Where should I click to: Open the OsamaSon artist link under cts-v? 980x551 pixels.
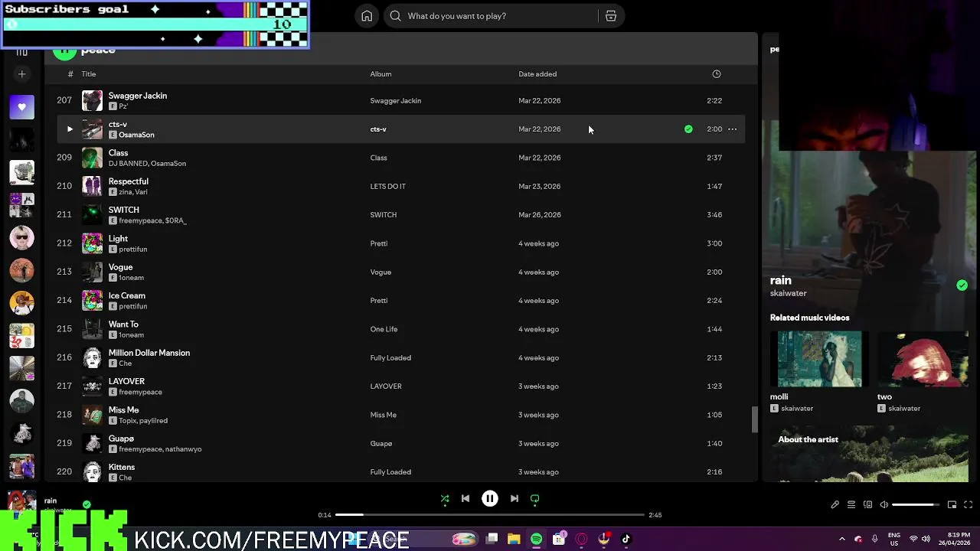pyautogui.click(x=136, y=135)
